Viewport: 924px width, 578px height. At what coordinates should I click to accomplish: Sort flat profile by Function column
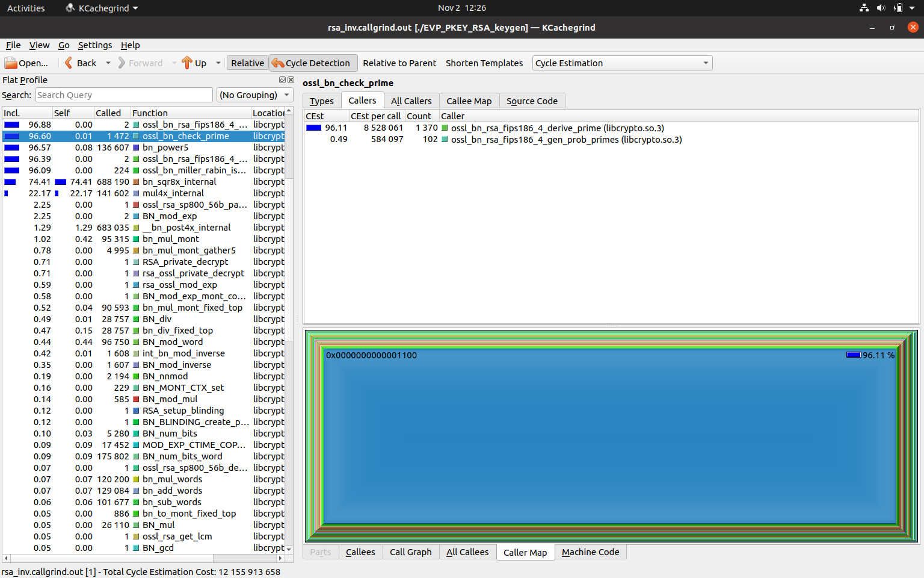191,113
